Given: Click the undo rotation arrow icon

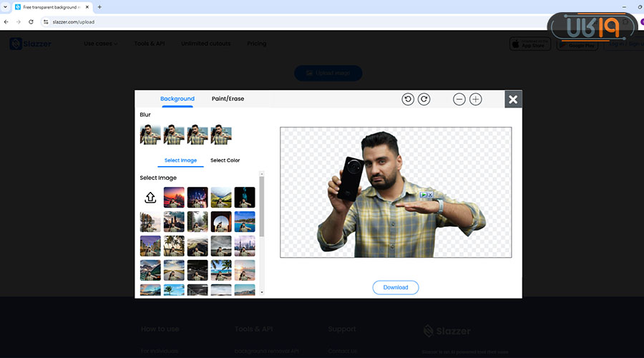Looking at the screenshot, I should pyautogui.click(x=408, y=100).
